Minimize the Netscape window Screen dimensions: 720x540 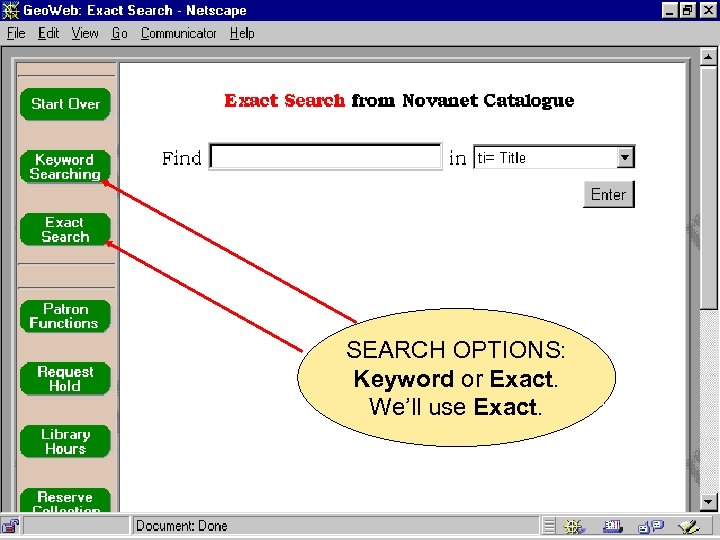[x=669, y=10]
